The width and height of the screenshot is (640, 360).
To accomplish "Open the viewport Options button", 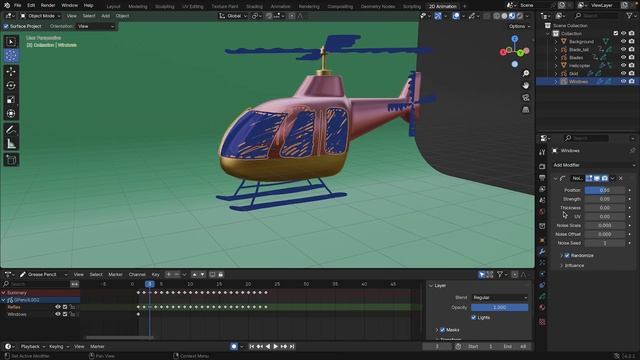I will tap(520, 26).
